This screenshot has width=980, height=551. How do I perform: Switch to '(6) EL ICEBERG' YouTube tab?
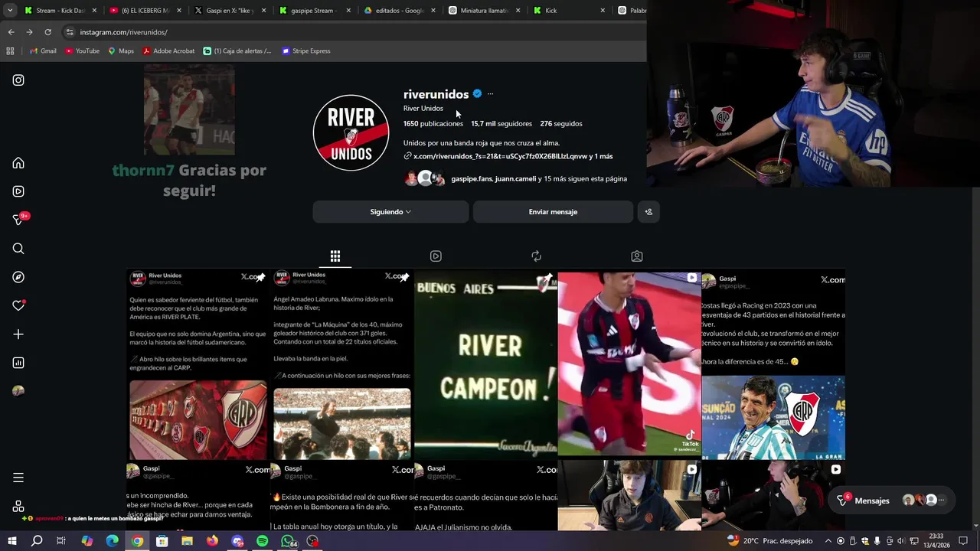coord(145,11)
